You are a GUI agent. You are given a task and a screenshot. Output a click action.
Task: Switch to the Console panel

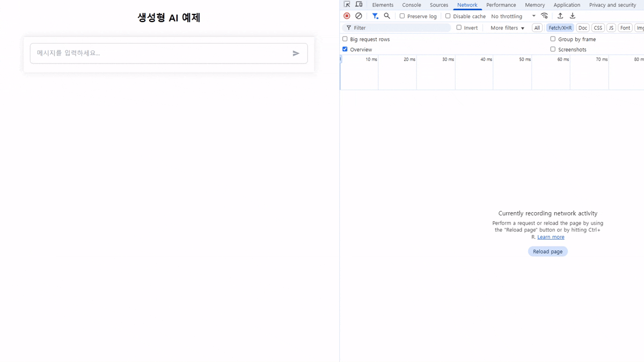[411, 5]
